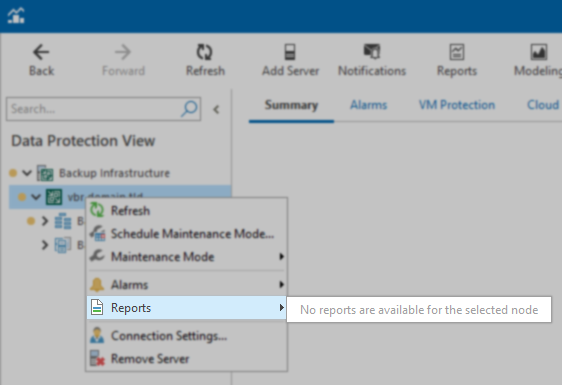This screenshot has height=385, width=562.
Task: Open the Maintenance Mode submenu
Action: point(187,257)
